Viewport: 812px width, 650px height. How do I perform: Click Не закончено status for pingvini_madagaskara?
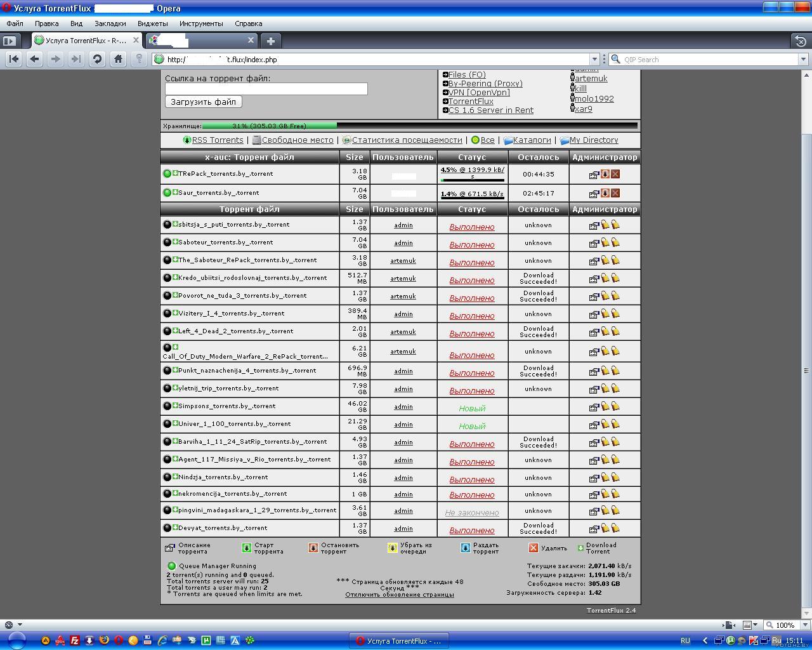tap(472, 512)
